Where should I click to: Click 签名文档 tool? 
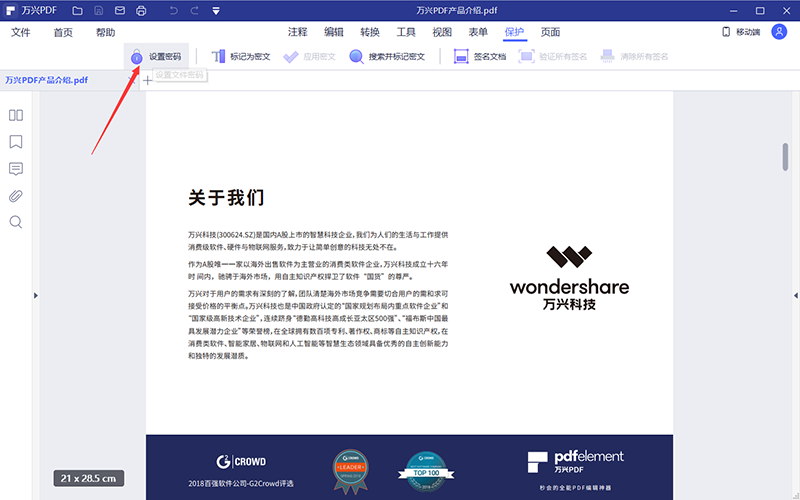click(480, 57)
